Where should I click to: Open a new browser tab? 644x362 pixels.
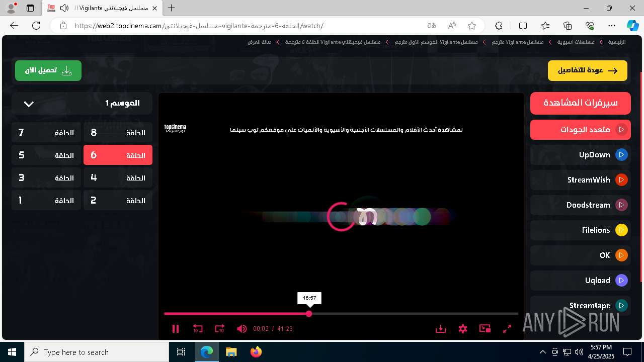pos(172,8)
